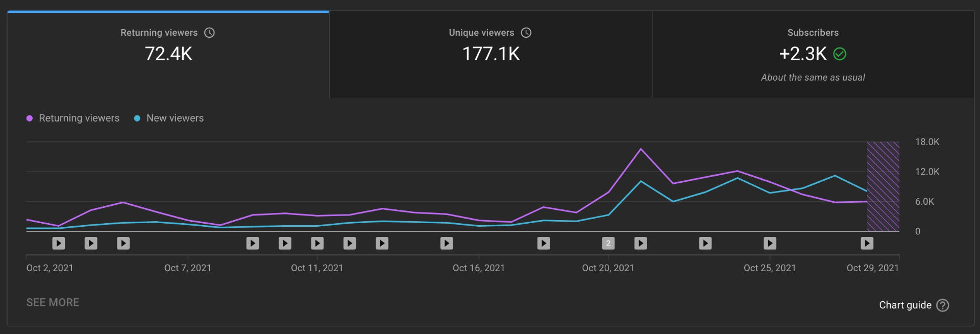Select the last video marker on the timeline
This screenshot has width=980, height=334.
pyautogui.click(x=867, y=244)
